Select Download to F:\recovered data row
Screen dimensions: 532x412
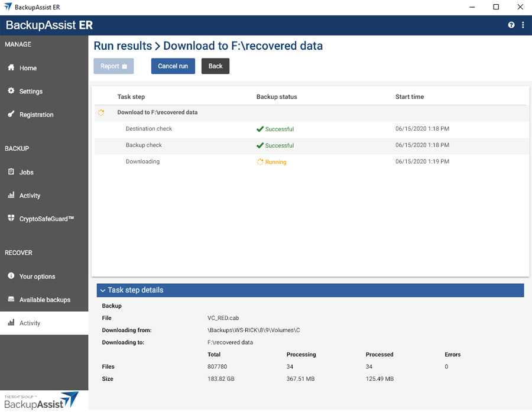pyautogui.click(x=310, y=112)
